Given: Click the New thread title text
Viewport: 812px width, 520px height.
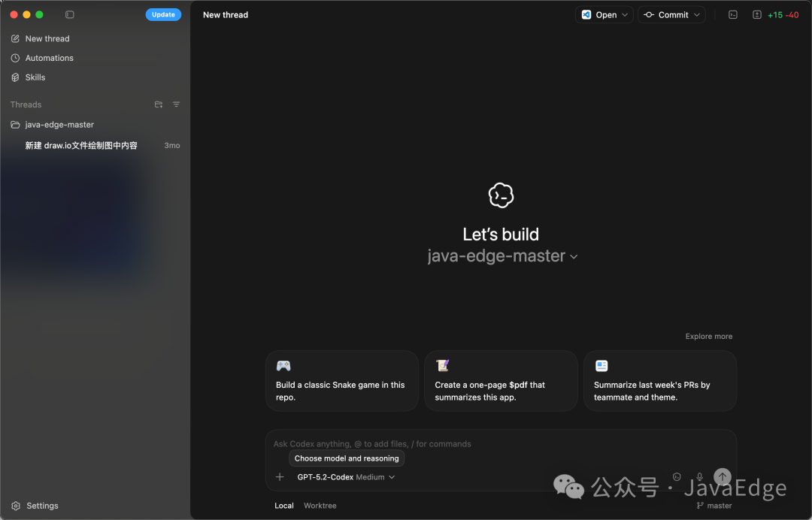Looking at the screenshot, I should click(226, 15).
